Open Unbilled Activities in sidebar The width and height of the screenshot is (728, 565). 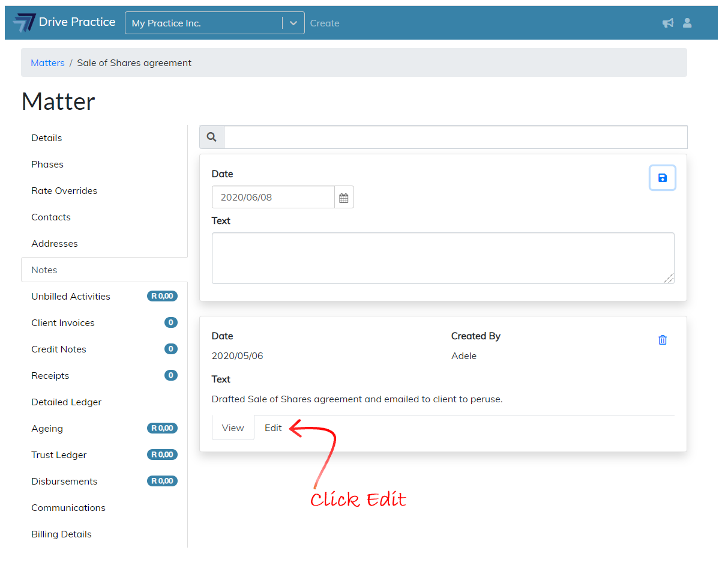click(71, 297)
